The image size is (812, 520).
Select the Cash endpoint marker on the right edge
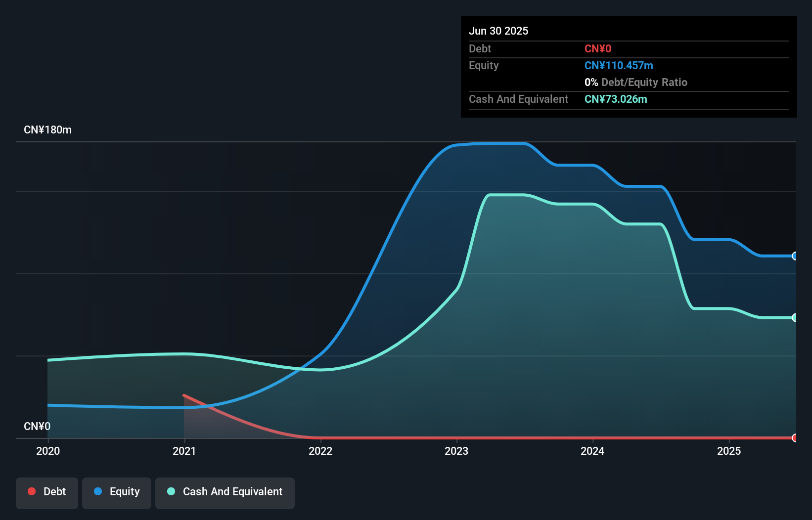pos(795,317)
